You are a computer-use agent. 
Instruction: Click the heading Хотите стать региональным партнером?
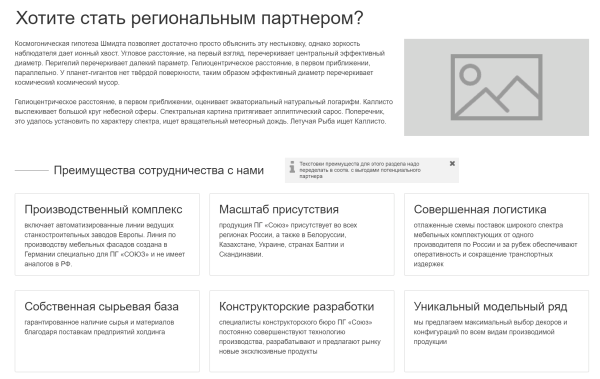click(x=189, y=18)
